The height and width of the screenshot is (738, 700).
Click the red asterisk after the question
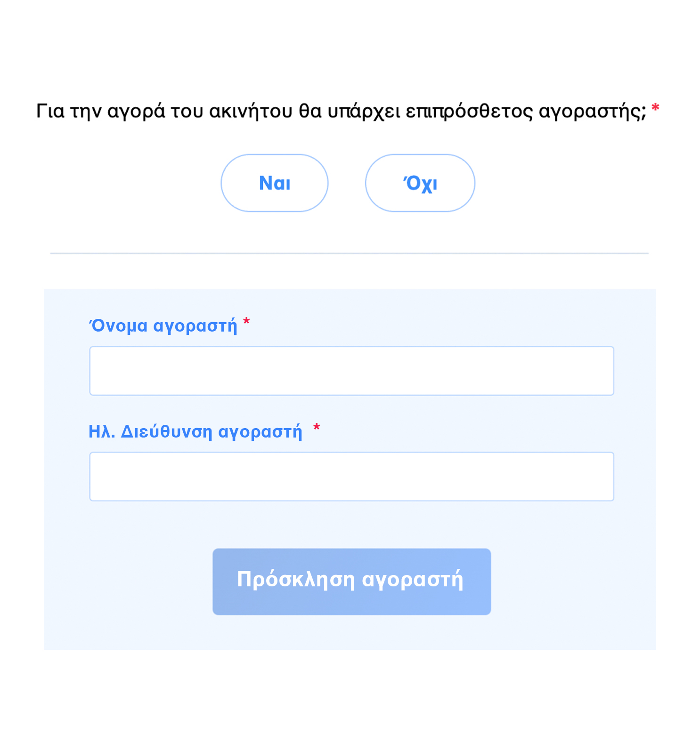pyautogui.click(x=655, y=109)
